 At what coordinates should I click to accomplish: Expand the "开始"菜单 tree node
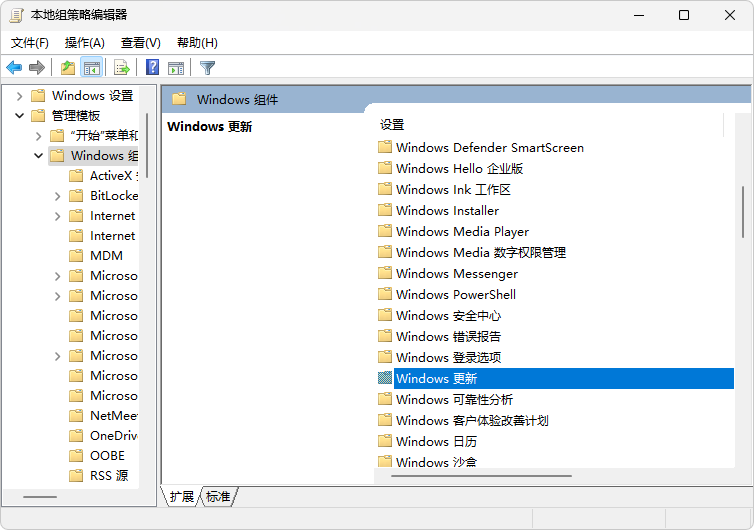(38, 136)
